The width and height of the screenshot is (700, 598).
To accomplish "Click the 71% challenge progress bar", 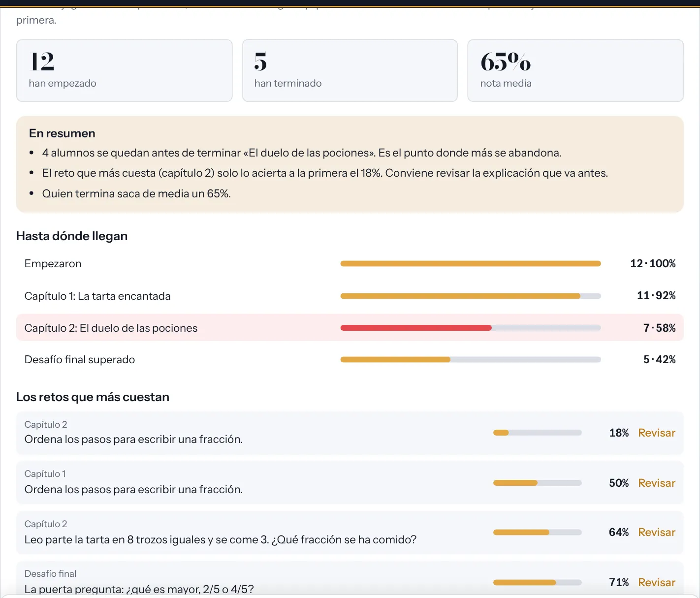I will click(538, 582).
